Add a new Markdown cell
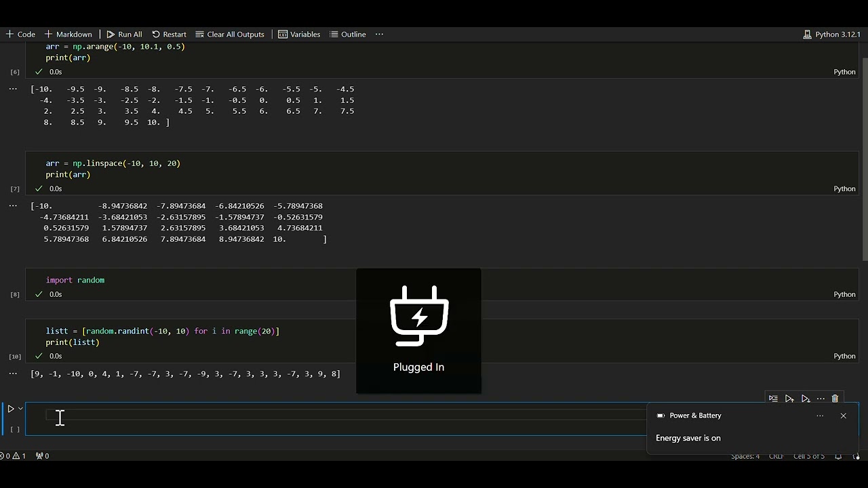Screen dimensions: 868x488 (68, 34)
